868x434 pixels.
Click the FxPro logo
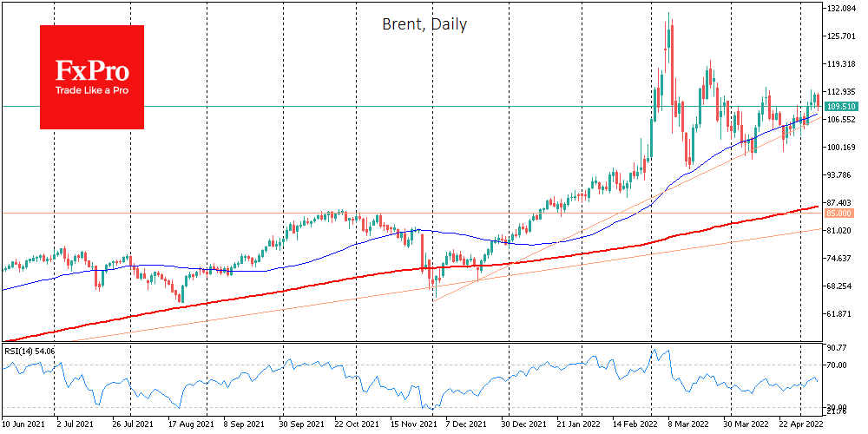pyautogui.click(x=91, y=70)
